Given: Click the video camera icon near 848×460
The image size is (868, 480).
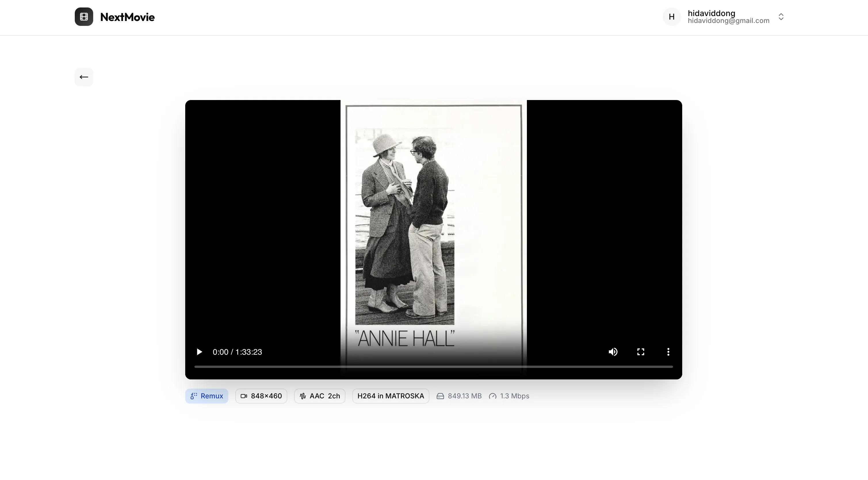Looking at the screenshot, I should pos(244,396).
